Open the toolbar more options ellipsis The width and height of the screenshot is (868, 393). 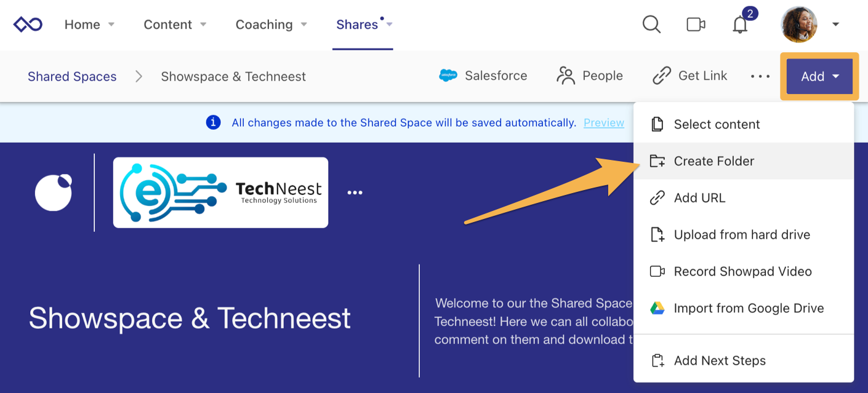pos(760,76)
